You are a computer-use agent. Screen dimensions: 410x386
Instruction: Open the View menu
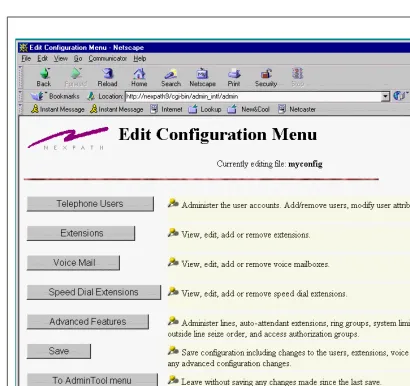pyautogui.click(x=61, y=59)
